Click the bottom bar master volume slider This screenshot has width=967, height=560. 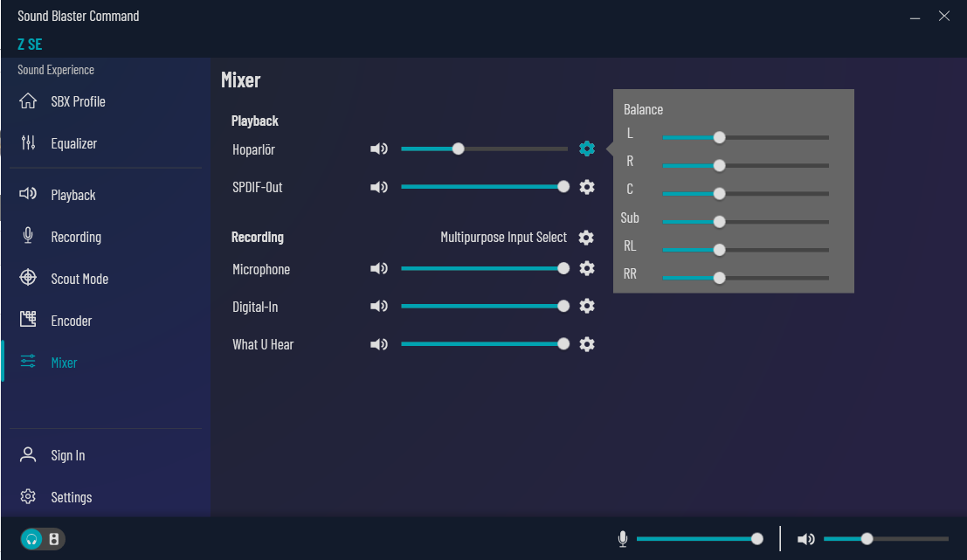pyautogui.click(x=887, y=539)
